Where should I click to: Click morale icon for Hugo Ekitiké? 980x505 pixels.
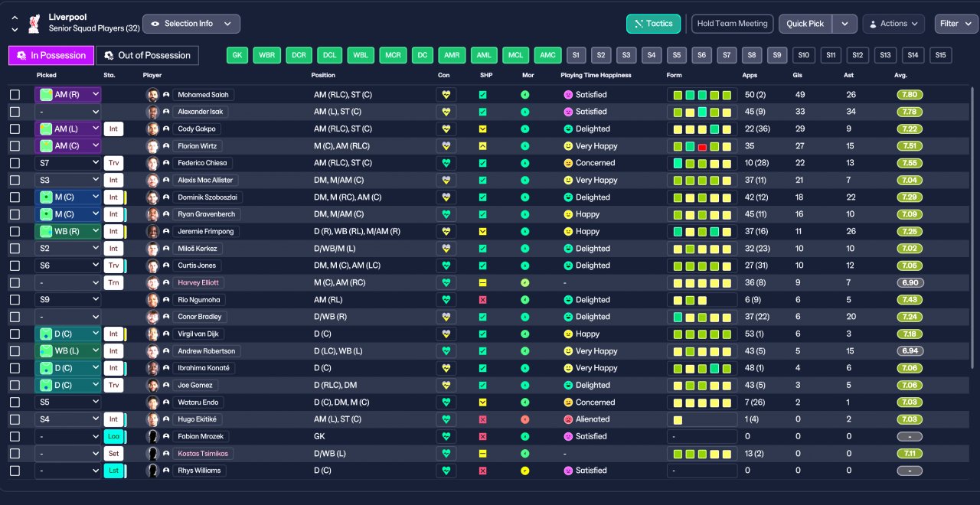click(524, 419)
